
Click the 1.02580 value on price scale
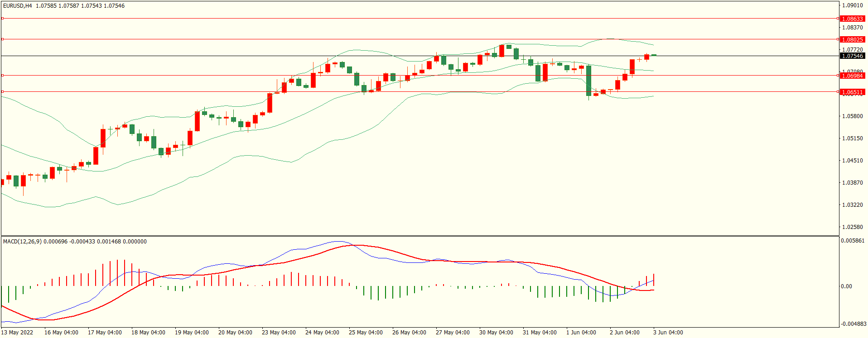(852, 227)
